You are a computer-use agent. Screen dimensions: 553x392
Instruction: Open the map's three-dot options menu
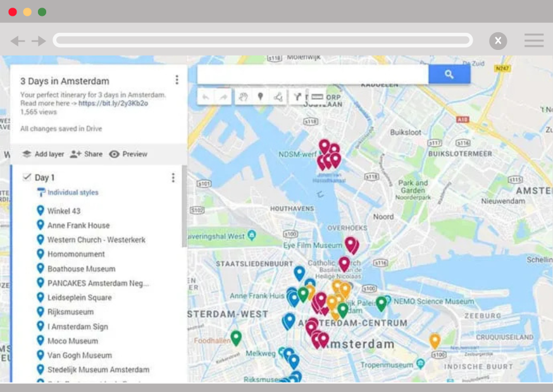pos(175,78)
